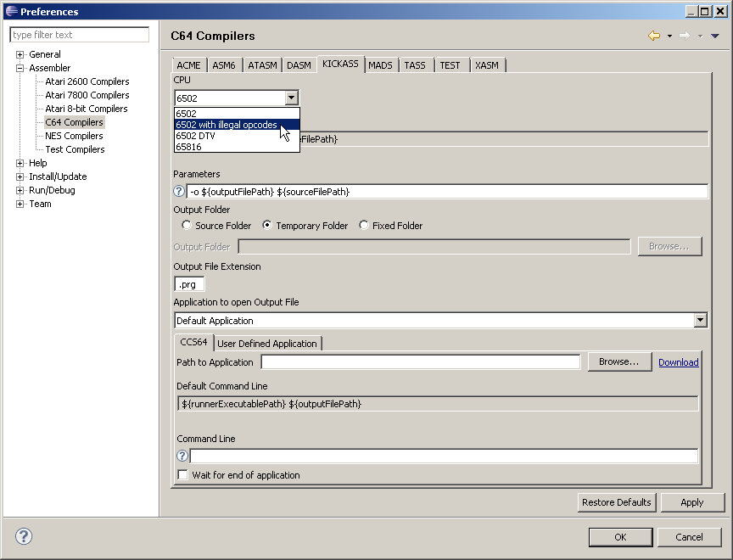Click the help icon beside Parameters field

179,192
